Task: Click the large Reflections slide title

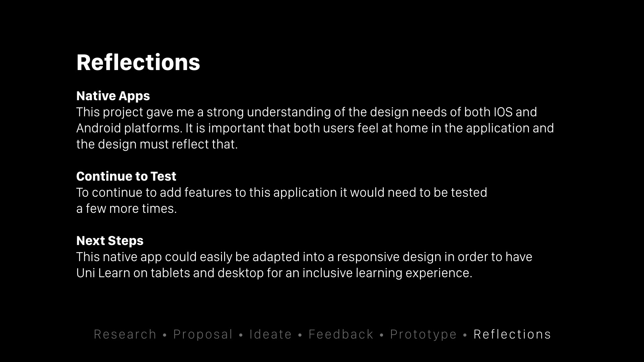Action: (x=138, y=62)
